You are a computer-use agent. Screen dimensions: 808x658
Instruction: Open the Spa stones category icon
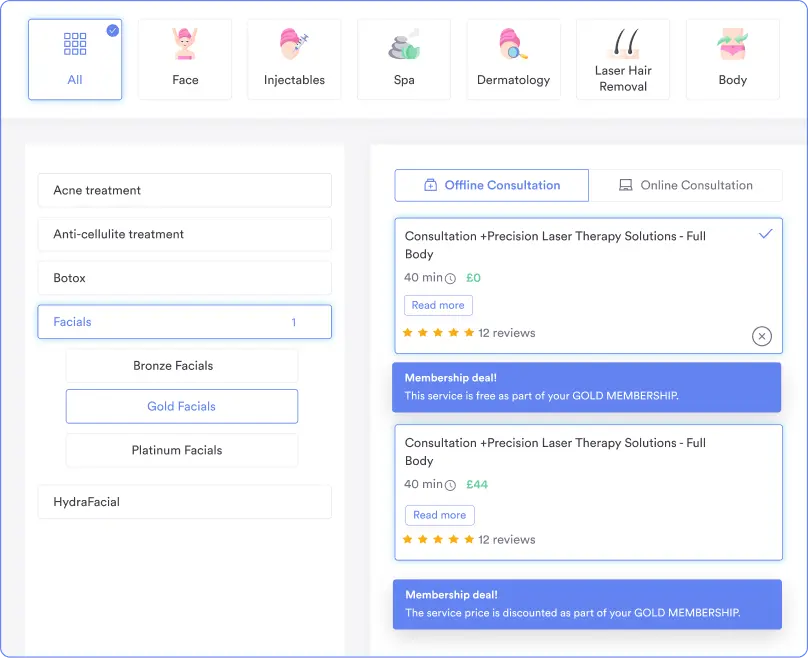pos(404,45)
